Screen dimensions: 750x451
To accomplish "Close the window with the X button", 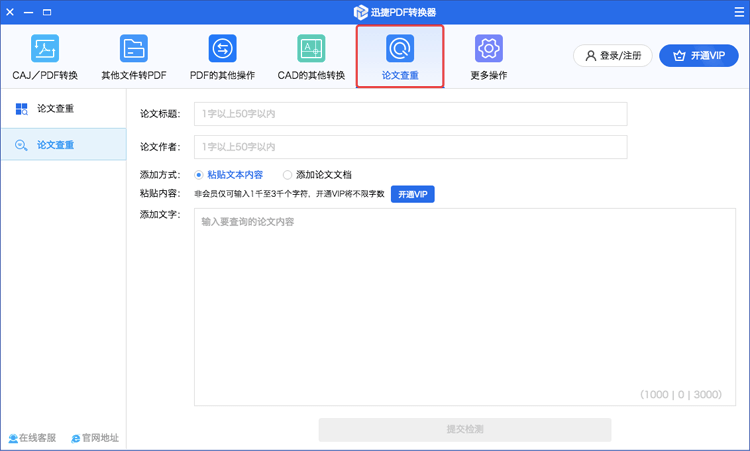I will pos(10,12).
